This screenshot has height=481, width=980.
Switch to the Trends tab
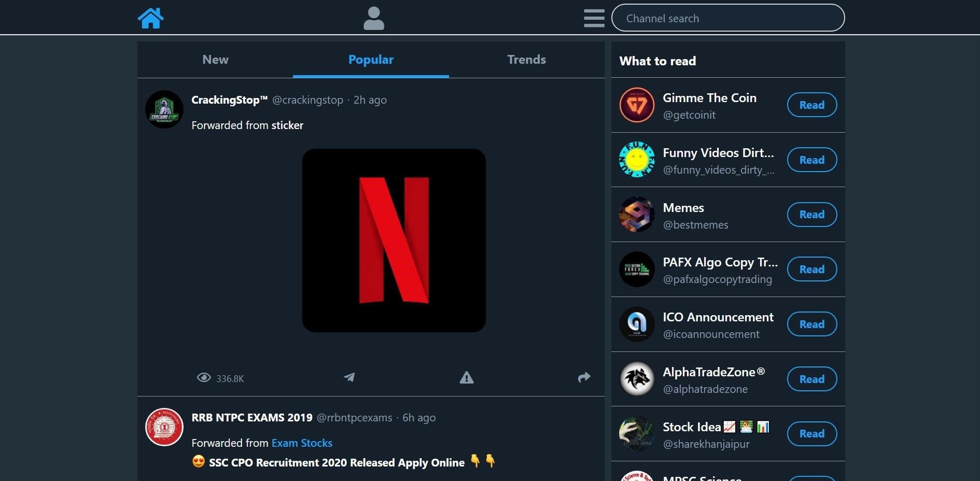click(526, 60)
